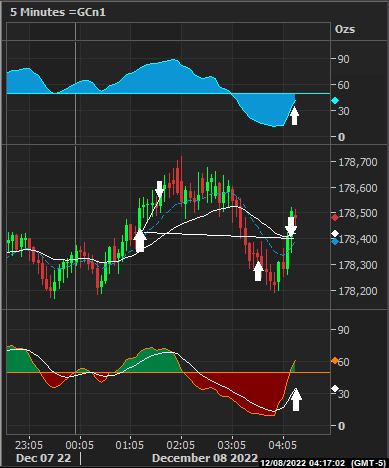This screenshot has width=389, height=468.
Task: Click the 0 label on the bottom oscillator axis
Action: (x=341, y=426)
